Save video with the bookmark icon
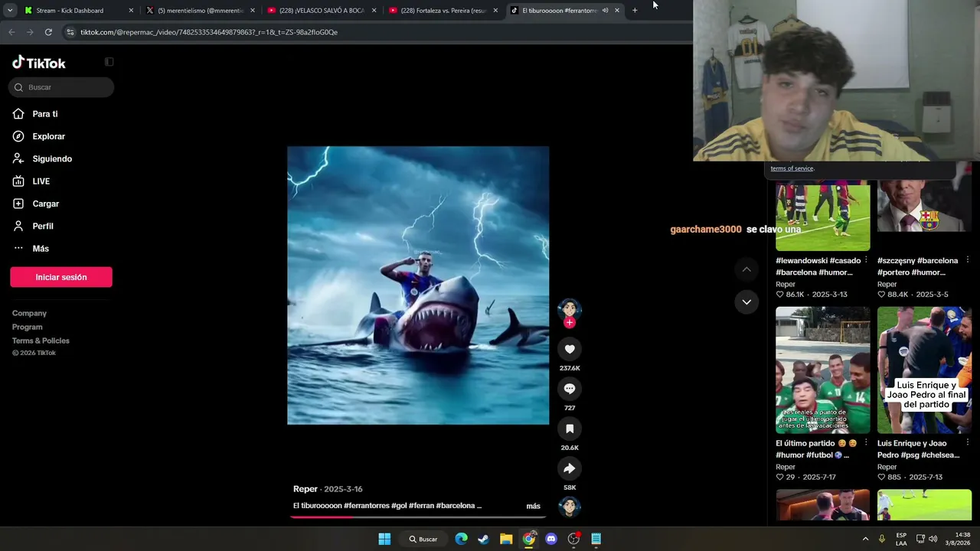 (x=570, y=429)
